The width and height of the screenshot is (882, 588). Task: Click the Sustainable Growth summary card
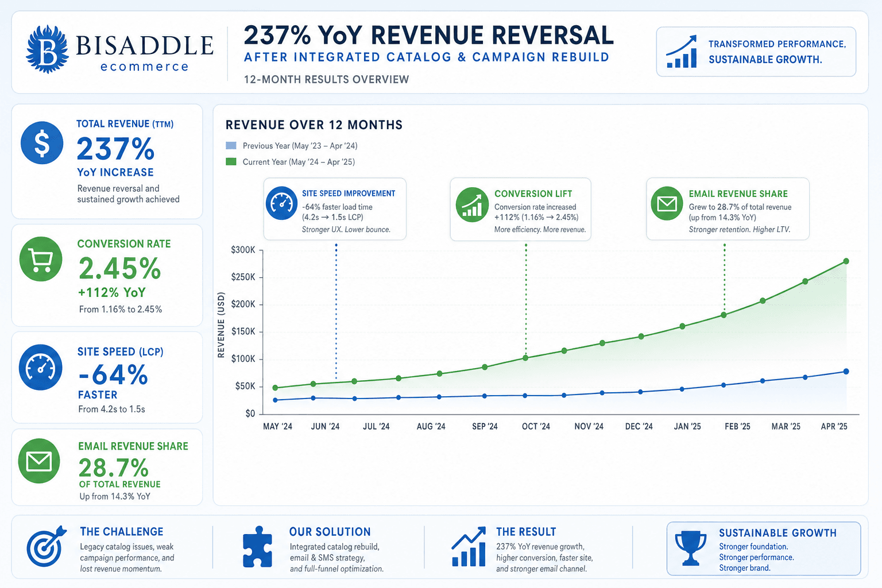pyautogui.click(x=764, y=548)
